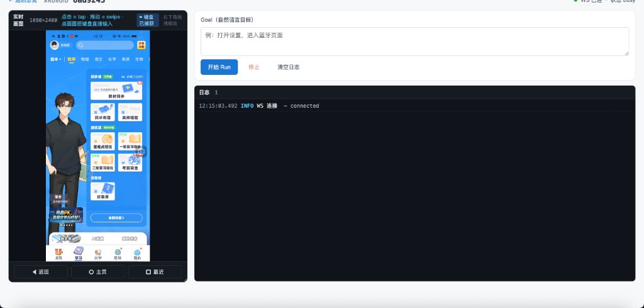
Task: Open the 高频错题 card
Action: click(x=130, y=112)
